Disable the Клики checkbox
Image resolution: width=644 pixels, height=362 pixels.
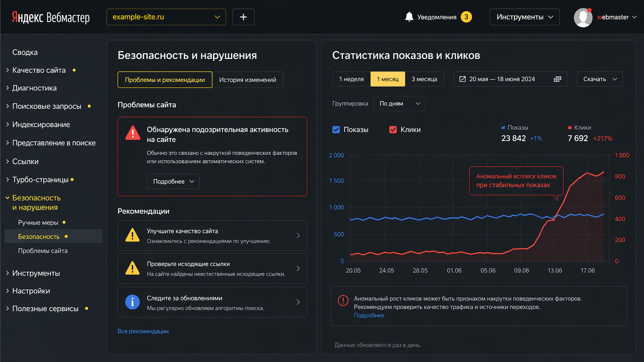coord(393,130)
